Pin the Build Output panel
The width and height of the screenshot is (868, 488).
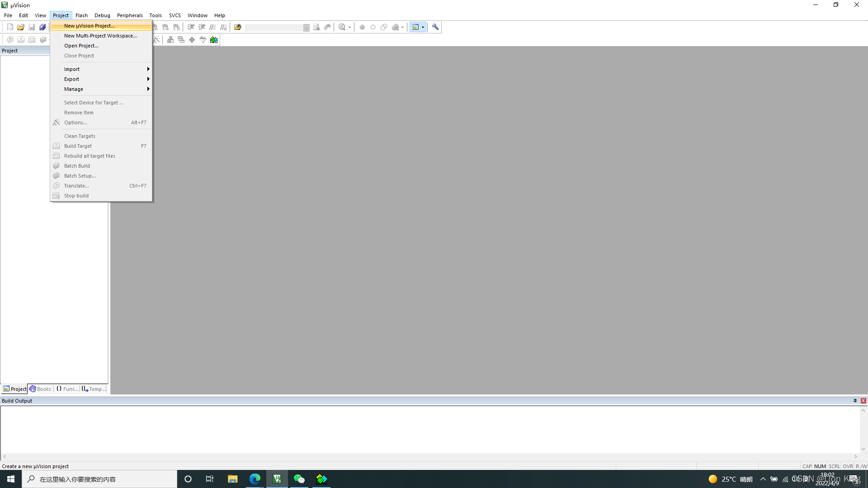855,401
